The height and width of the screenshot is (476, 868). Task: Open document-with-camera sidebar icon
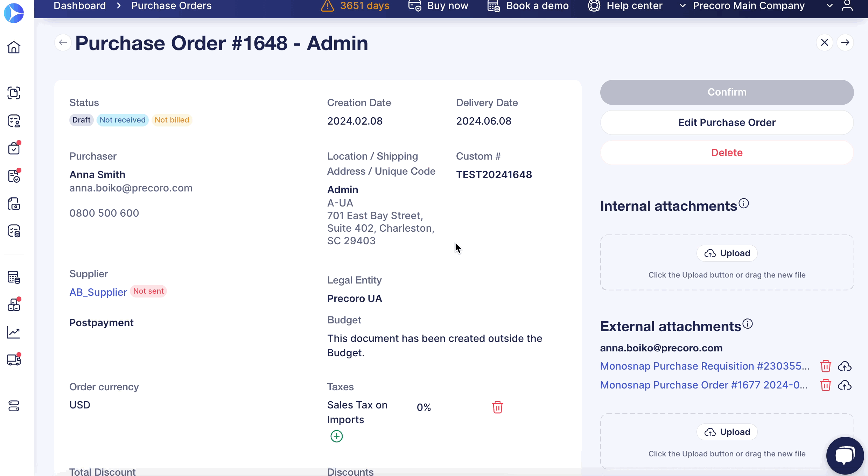coord(14,204)
